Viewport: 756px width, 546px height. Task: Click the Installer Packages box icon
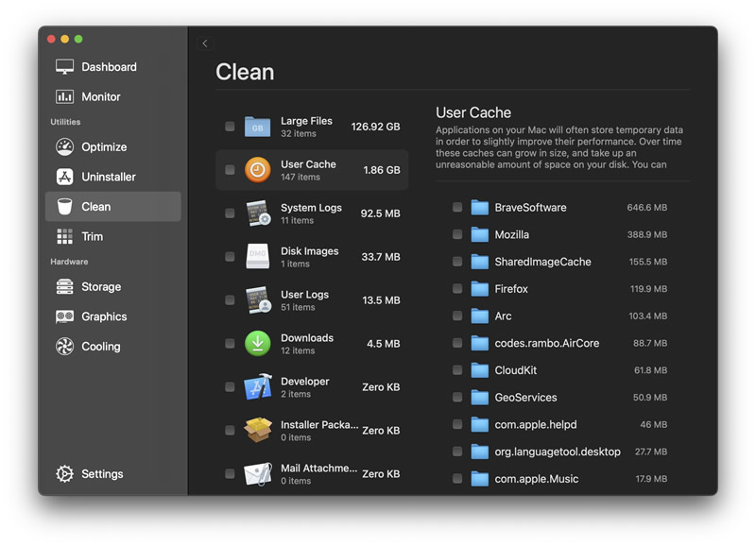(258, 430)
